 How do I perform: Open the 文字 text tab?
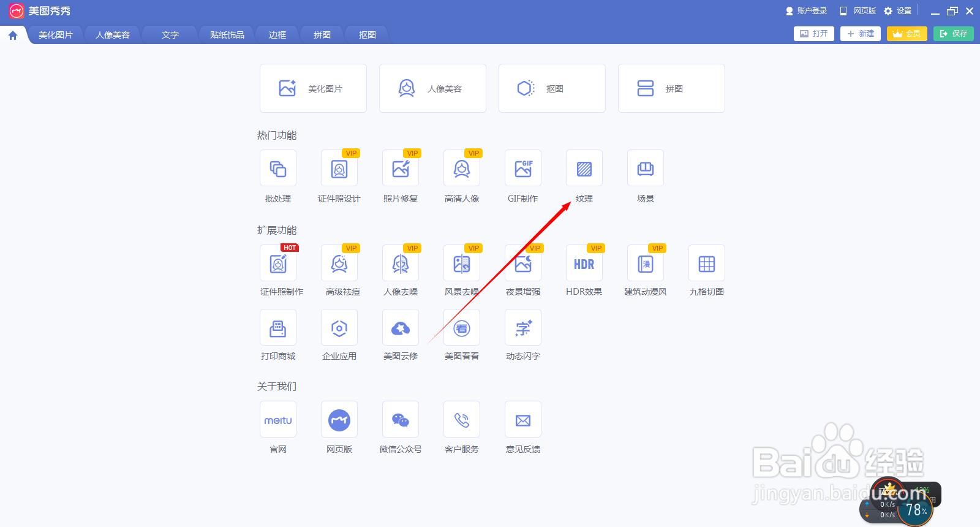click(x=170, y=35)
